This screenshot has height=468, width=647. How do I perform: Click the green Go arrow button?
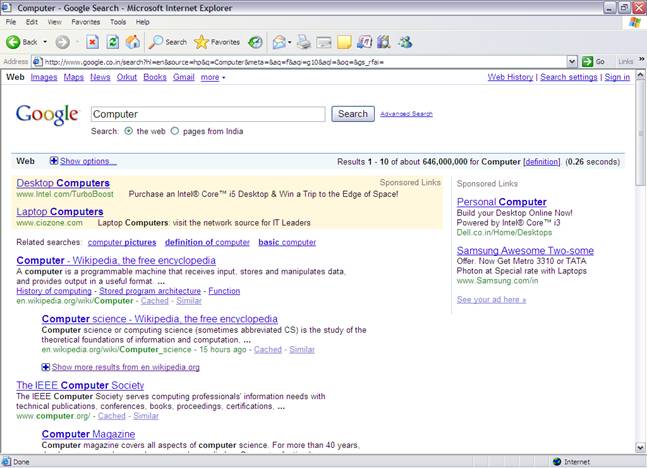click(587, 62)
